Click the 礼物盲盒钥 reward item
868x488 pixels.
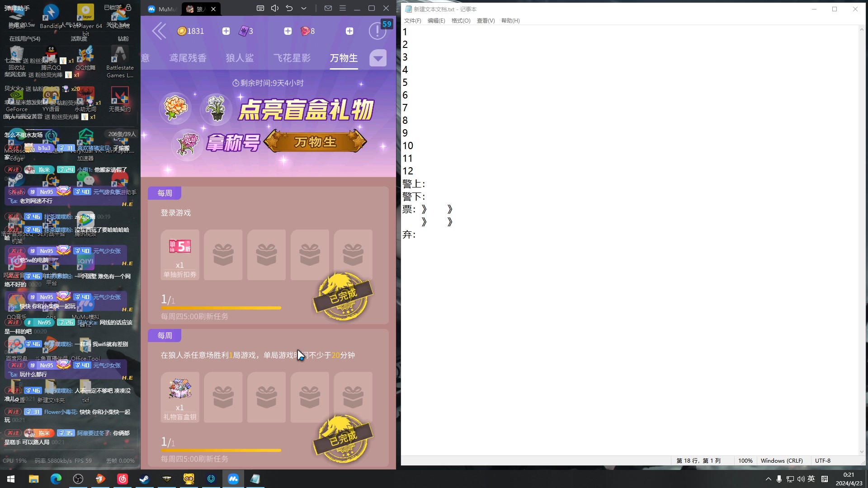click(x=180, y=397)
